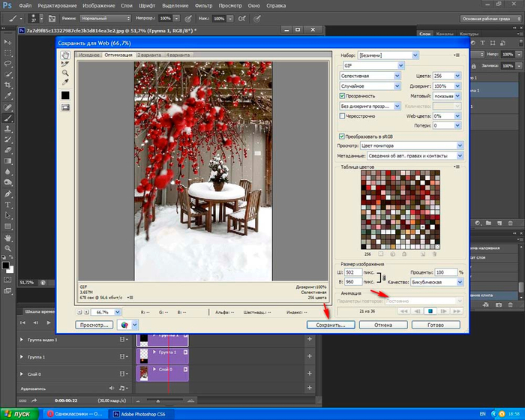The height and width of the screenshot is (420, 525).
Task: Select the Crop tool
Action: click(x=7, y=85)
